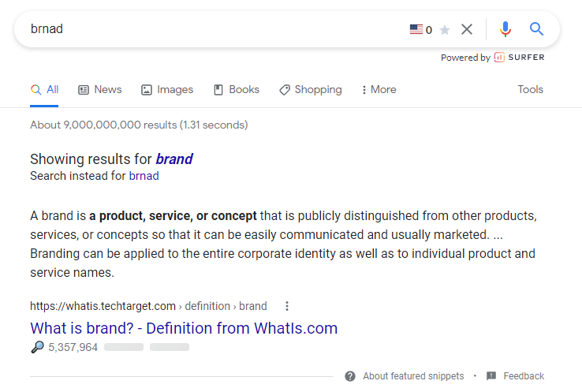Click the question mark featured snippets icon
The width and height of the screenshot is (582, 392).
click(350, 376)
